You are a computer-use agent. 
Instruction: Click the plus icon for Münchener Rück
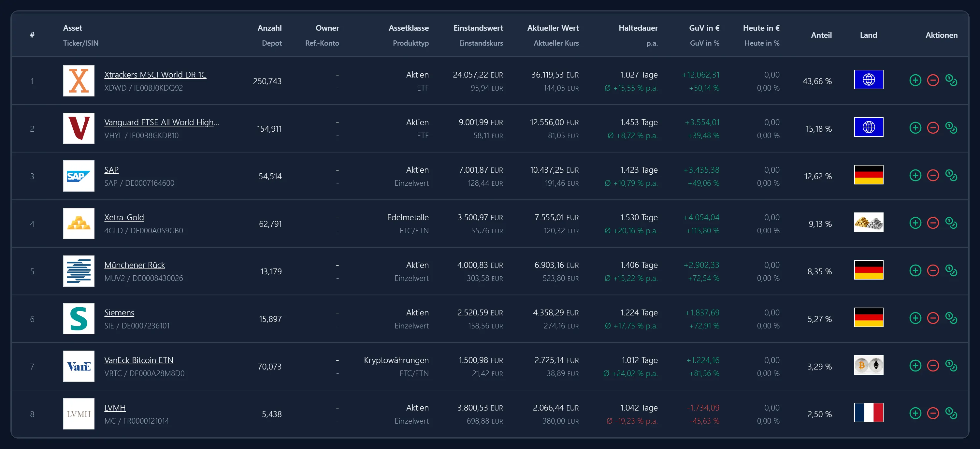coord(915,270)
